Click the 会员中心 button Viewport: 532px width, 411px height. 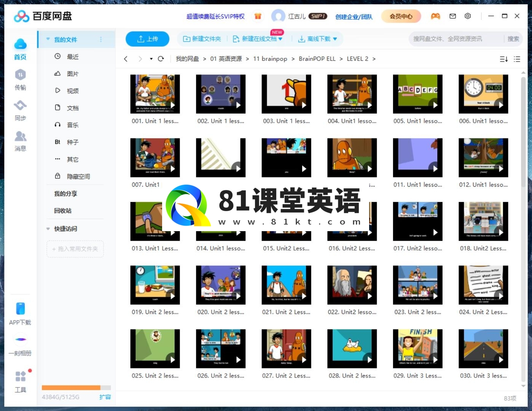pos(401,16)
